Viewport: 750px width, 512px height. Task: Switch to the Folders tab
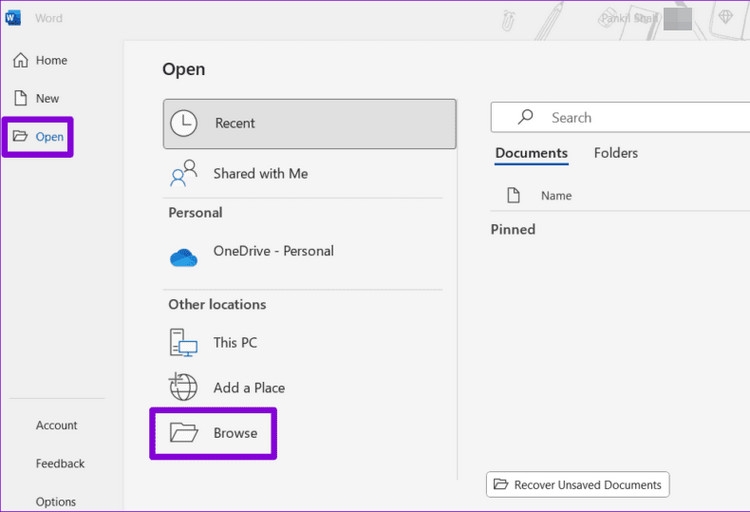click(x=616, y=153)
